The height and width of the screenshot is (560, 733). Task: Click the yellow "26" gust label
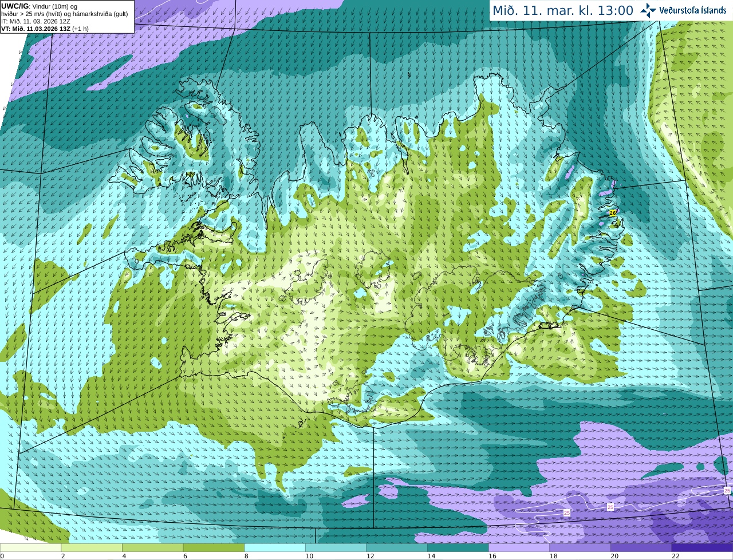coord(613,212)
